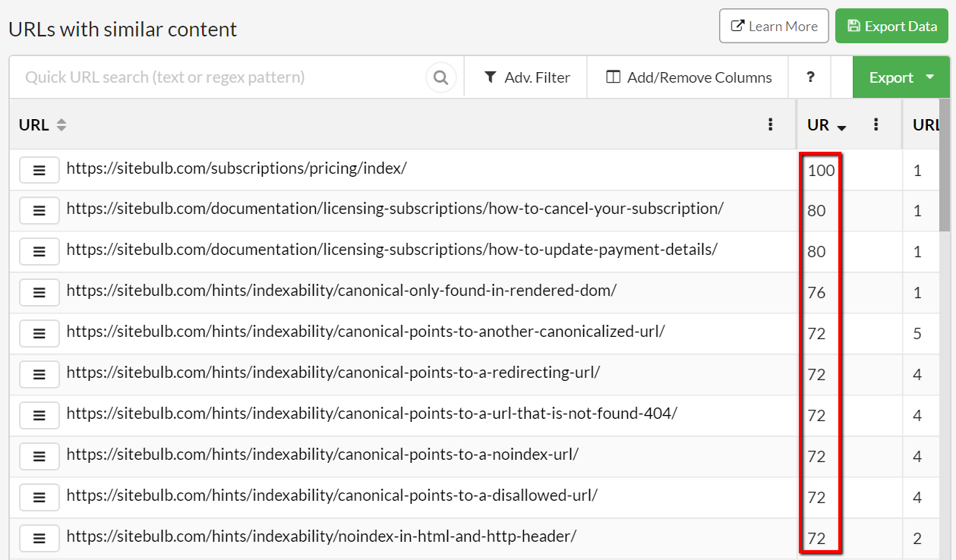
Task: Expand the green Export dropdown
Action: coord(901,77)
